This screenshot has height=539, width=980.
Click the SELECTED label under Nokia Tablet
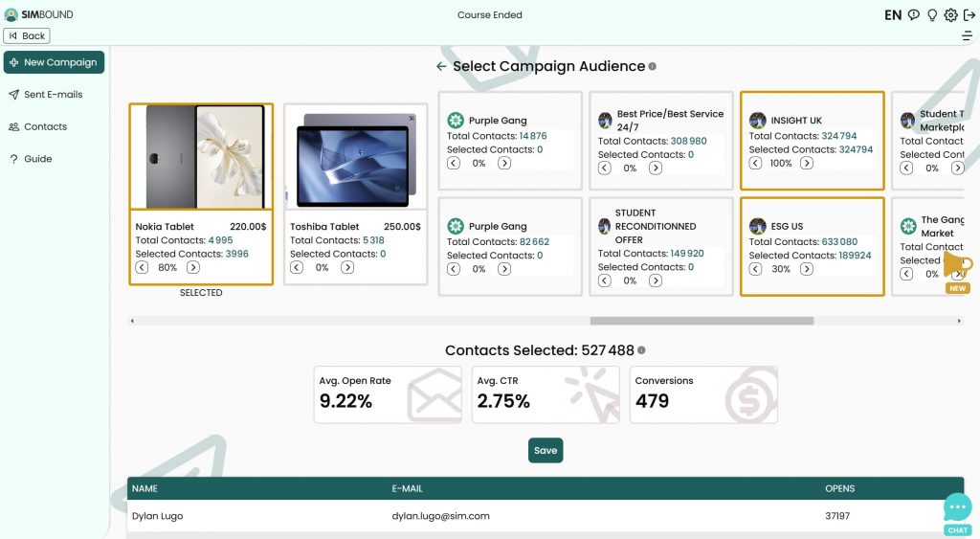pyautogui.click(x=201, y=293)
